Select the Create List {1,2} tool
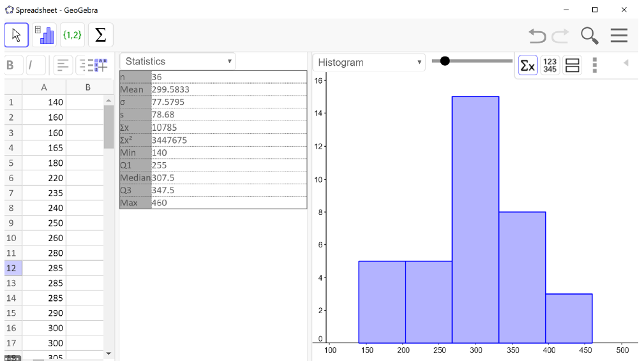 coord(72,35)
